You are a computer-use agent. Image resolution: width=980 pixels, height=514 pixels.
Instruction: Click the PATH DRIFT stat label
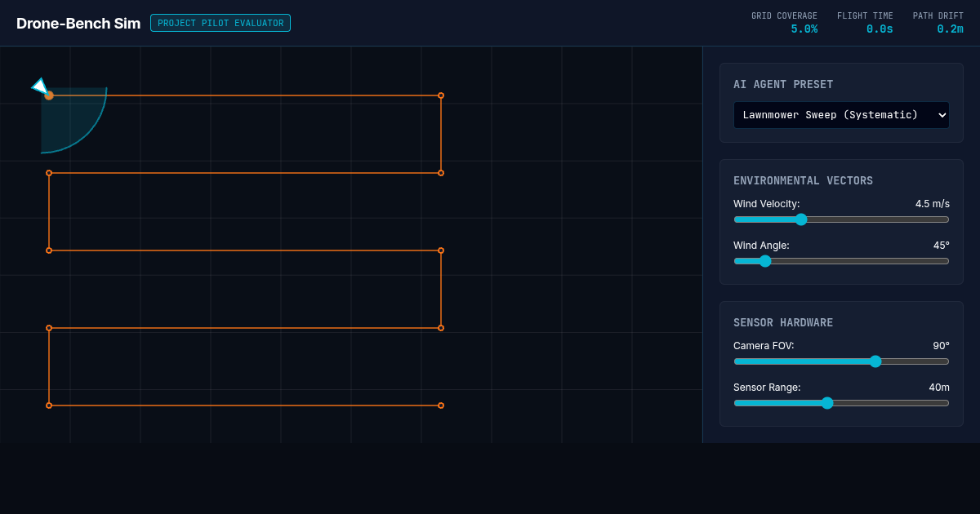click(x=938, y=16)
